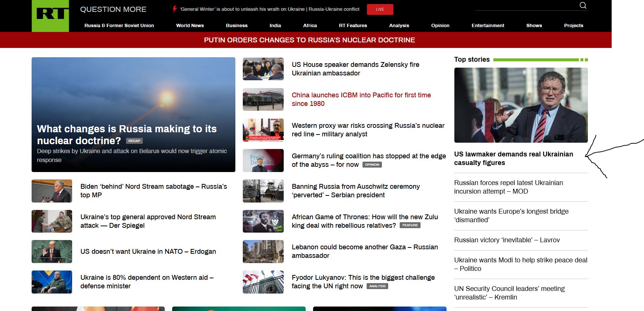Click the top story photo of the lawmaker
644x311 pixels.
(521, 105)
